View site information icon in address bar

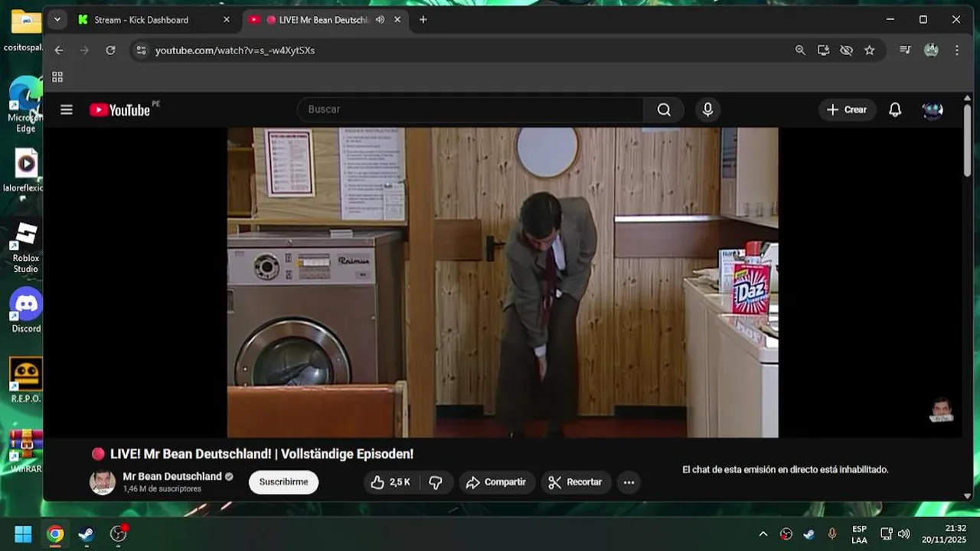pyautogui.click(x=140, y=50)
